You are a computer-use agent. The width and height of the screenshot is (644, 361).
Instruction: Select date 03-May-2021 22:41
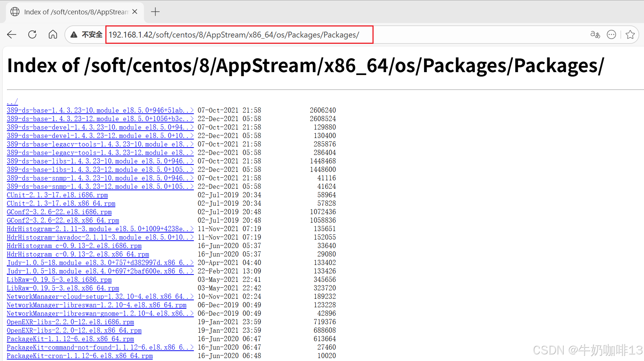229,280
